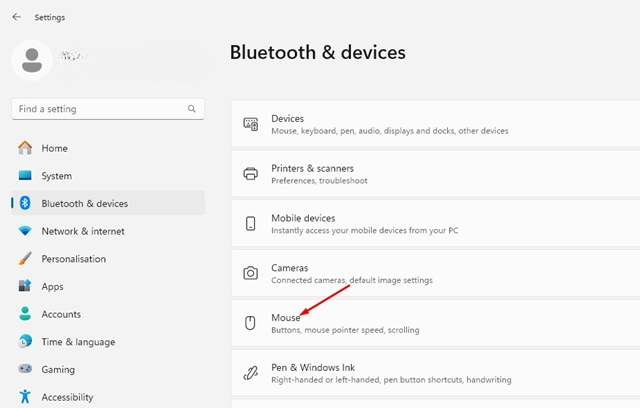Click the Accessibility figure icon
Screen dimensions: 640x408
pos(25,396)
